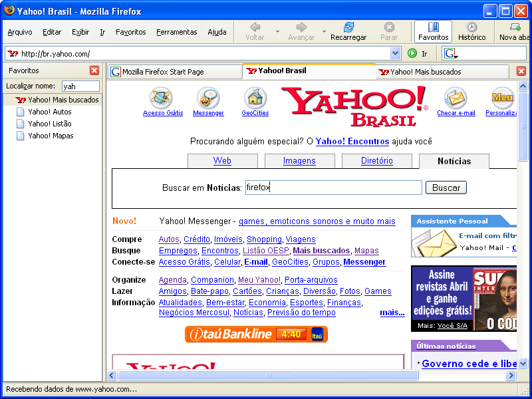Image resolution: width=532 pixels, height=399 pixels.
Task: Open the Você S/A link in ad
Action: pos(452,326)
